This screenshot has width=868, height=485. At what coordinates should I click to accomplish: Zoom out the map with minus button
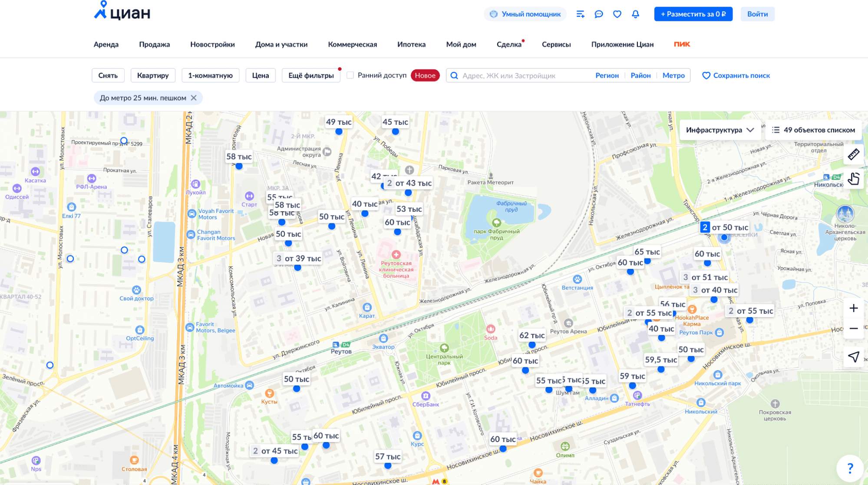(853, 328)
